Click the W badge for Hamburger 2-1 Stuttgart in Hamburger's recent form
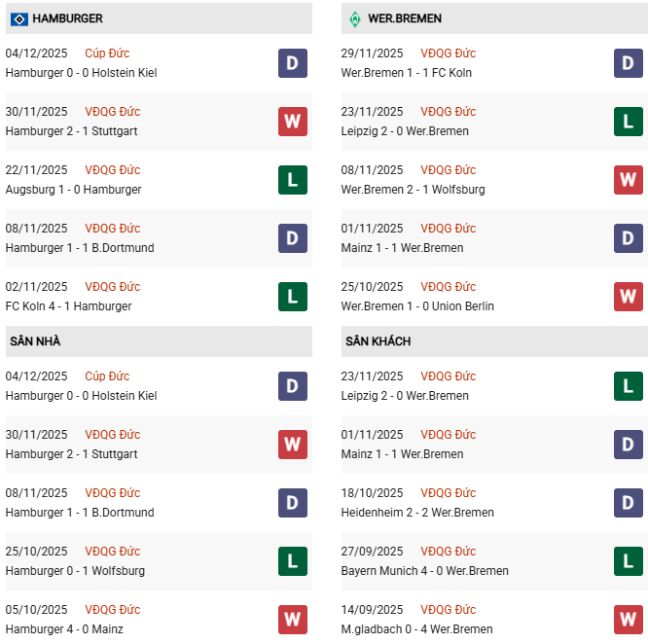 [x=292, y=122]
